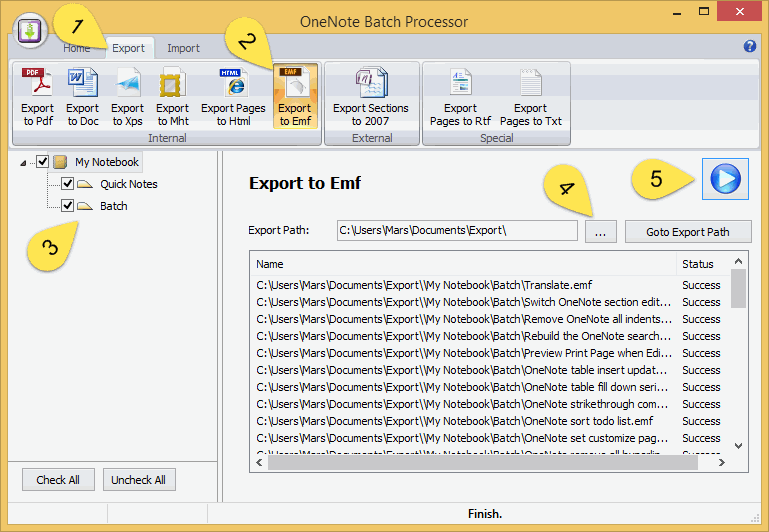Switch to the Export tab

[128, 48]
